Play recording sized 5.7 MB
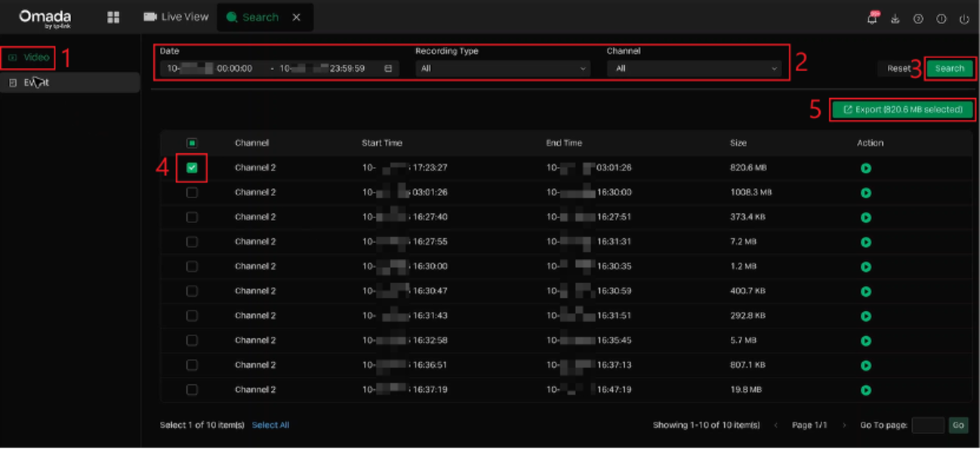 click(866, 341)
